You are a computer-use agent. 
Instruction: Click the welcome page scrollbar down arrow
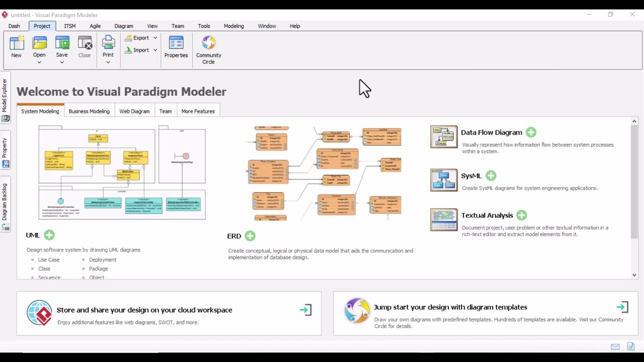pos(634,275)
